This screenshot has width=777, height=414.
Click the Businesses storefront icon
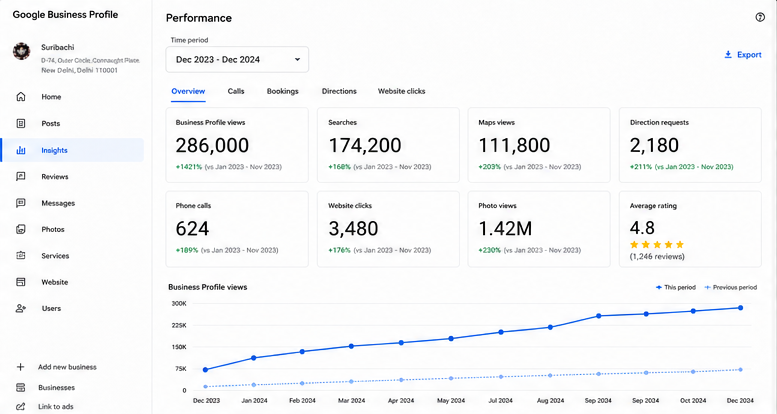20,387
